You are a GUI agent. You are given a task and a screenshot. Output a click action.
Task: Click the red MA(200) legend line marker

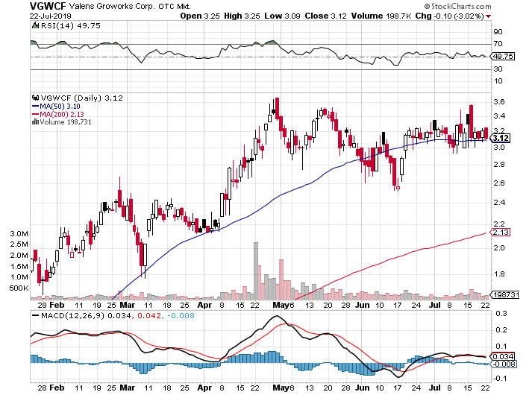tap(34, 113)
